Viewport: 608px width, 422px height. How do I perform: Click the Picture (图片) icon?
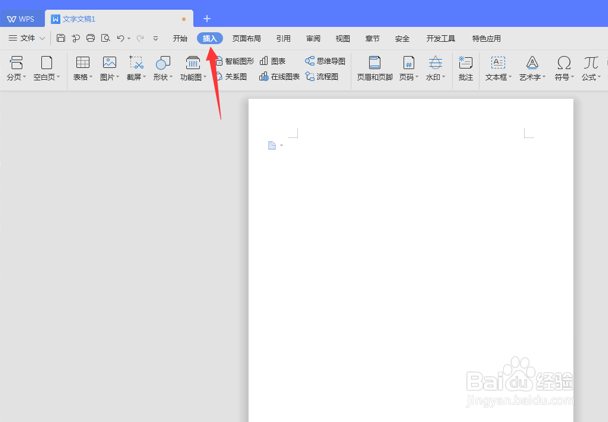click(109, 62)
